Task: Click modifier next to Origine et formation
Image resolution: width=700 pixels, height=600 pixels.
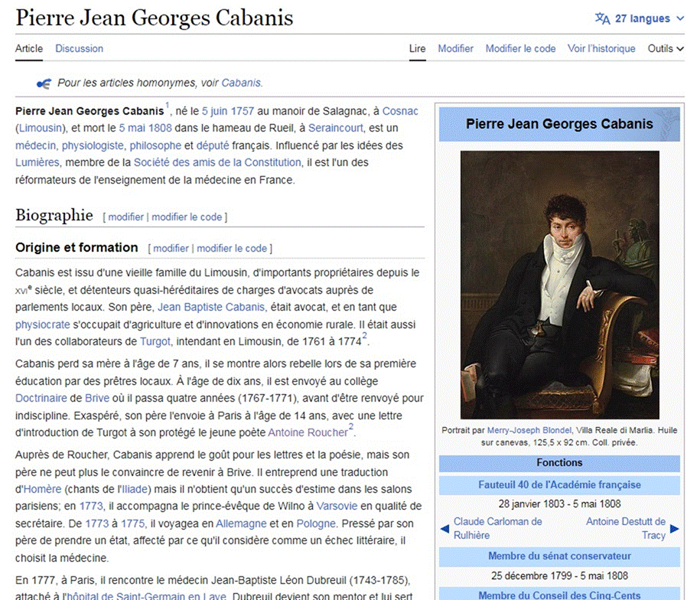Action: click(x=171, y=248)
